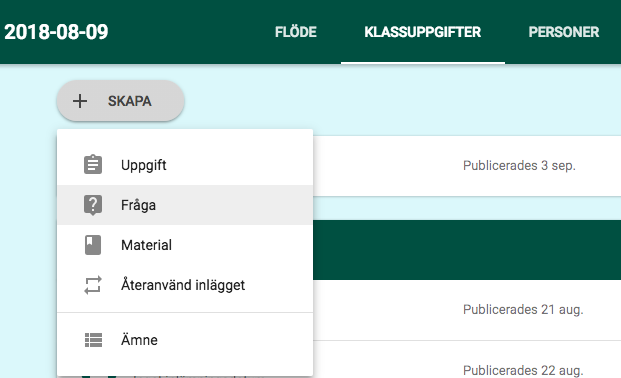The height and width of the screenshot is (378, 621).
Task: Open the item published 3 sep.
Action: click(x=467, y=166)
